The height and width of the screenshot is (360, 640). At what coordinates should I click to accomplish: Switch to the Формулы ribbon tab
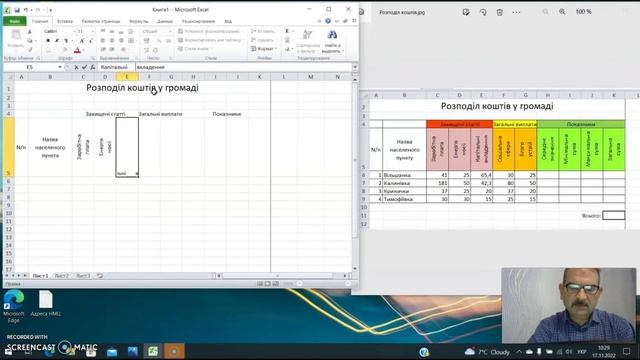[139, 21]
